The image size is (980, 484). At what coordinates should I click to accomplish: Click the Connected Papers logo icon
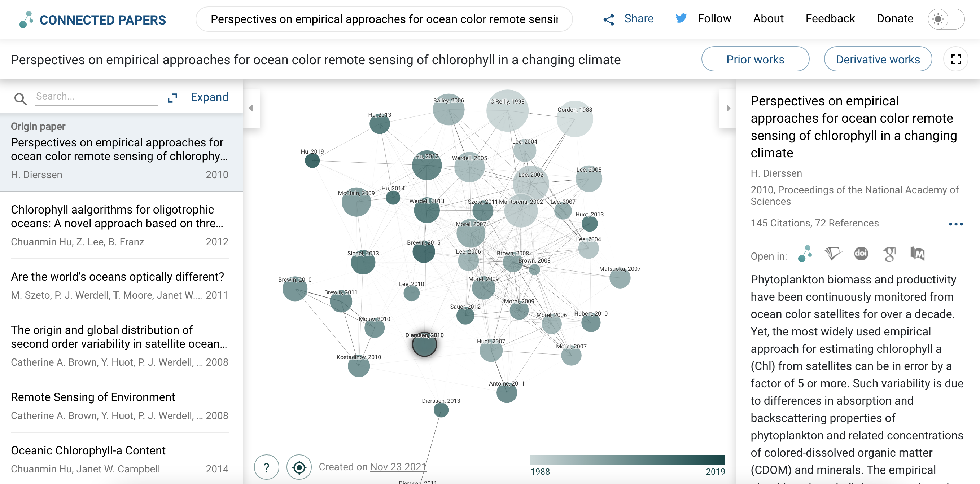coord(26,19)
